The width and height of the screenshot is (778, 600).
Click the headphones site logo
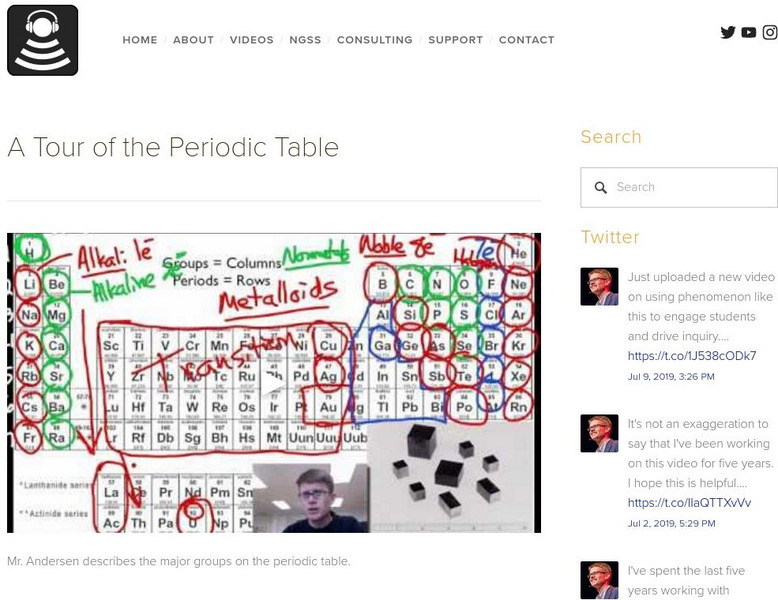click(42, 40)
